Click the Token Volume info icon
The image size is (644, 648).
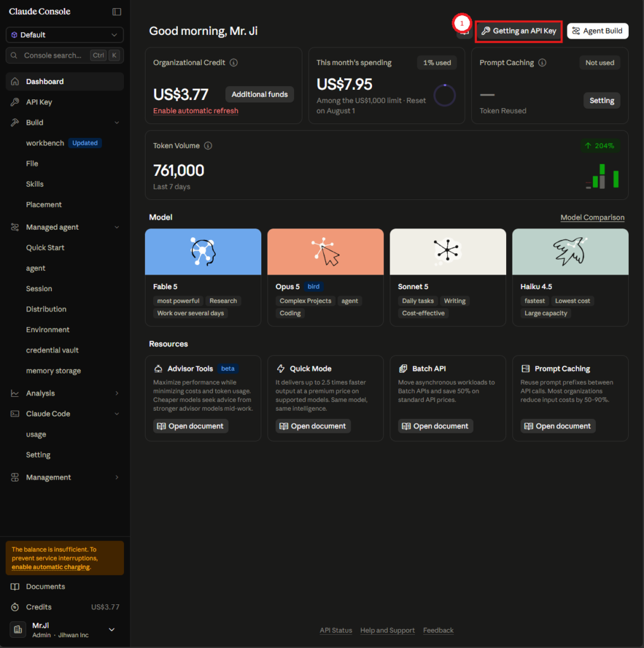(x=208, y=146)
